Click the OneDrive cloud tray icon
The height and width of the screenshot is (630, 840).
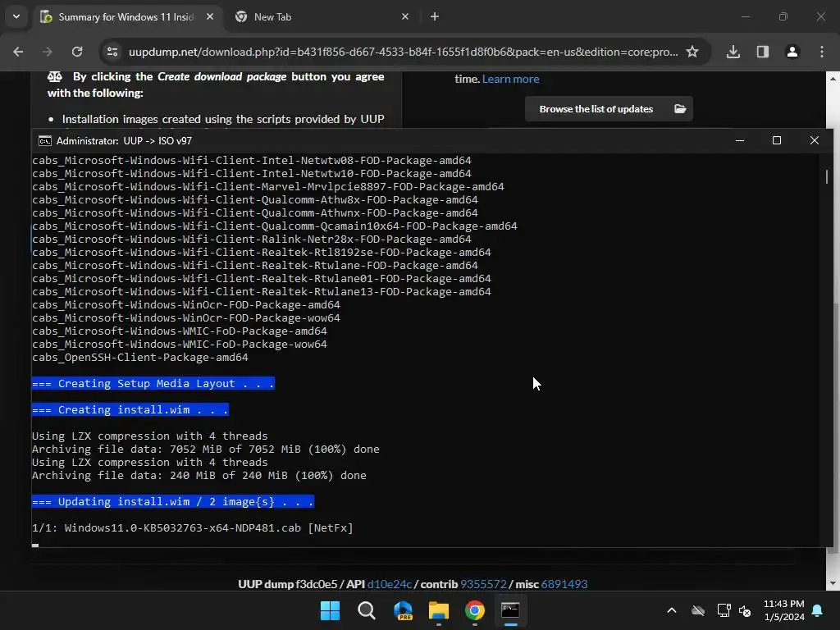(697, 610)
